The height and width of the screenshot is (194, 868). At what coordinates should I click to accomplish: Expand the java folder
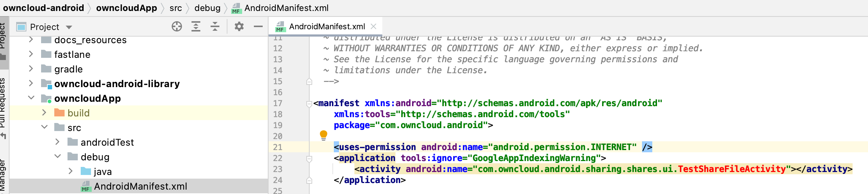click(x=70, y=171)
